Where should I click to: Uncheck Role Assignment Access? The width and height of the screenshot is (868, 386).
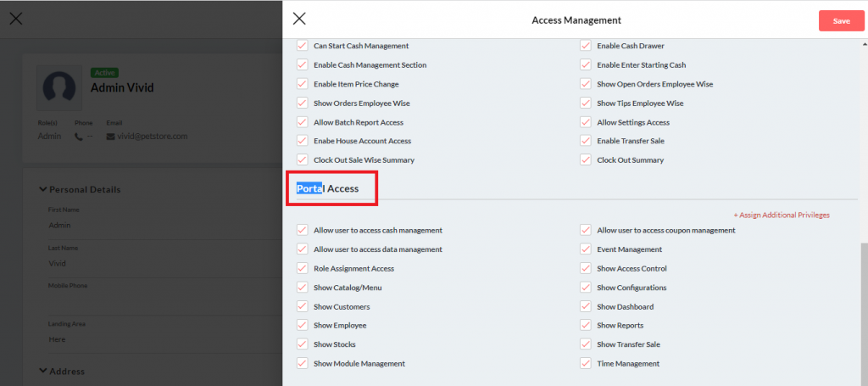[303, 268]
